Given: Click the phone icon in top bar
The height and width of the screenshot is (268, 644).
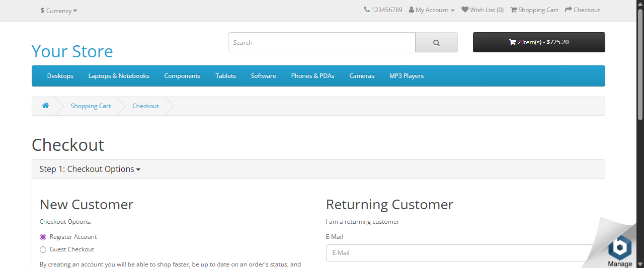Looking at the screenshot, I should [367, 10].
